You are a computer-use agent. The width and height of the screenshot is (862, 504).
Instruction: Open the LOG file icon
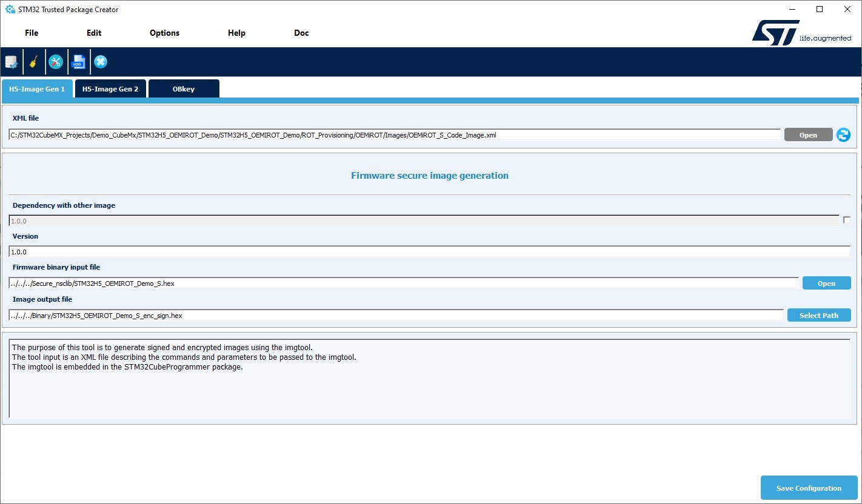[x=78, y=62]
